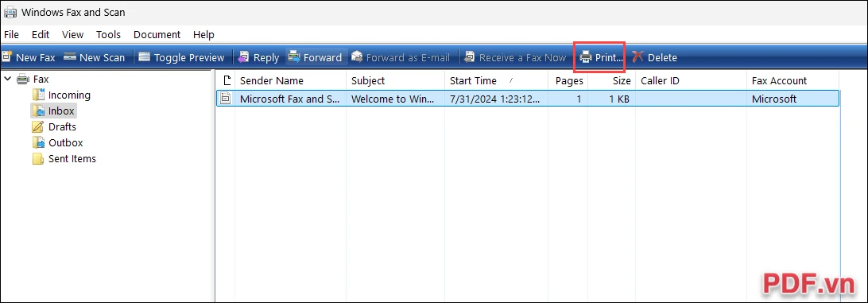Viewport: 868px width, 303px height.
Task: Sort by Pages column header
Action: tap(568, 81)
